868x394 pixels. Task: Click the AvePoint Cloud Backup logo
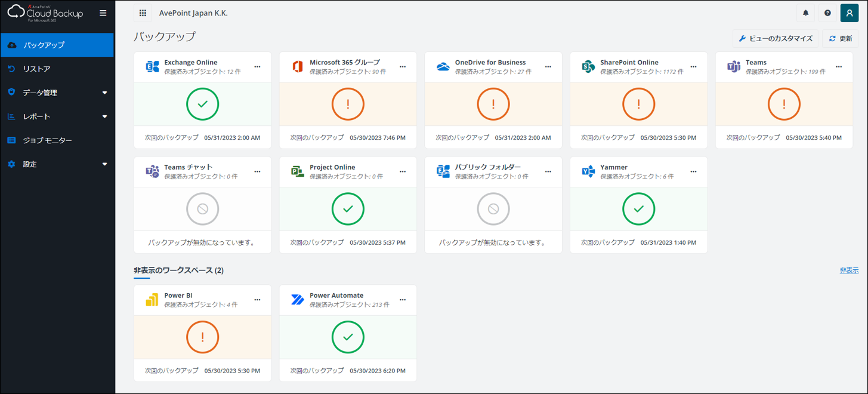pyautogui.click(x=45, y=12)
